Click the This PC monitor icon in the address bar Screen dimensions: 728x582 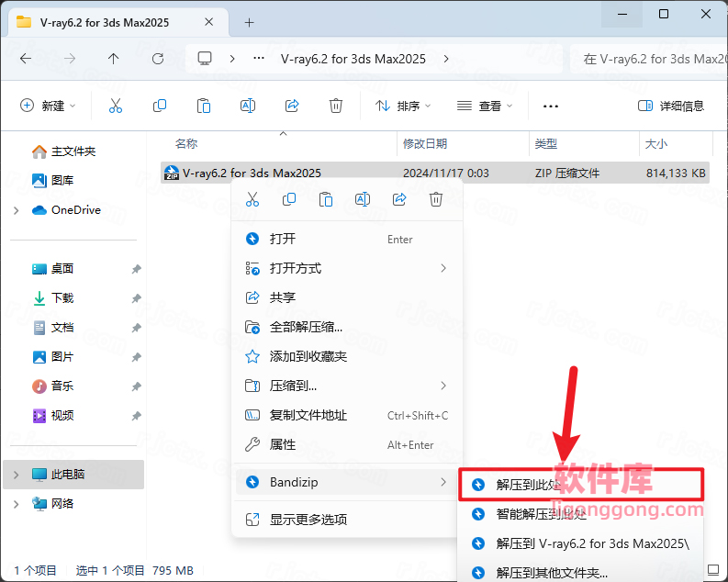(205, 59)
